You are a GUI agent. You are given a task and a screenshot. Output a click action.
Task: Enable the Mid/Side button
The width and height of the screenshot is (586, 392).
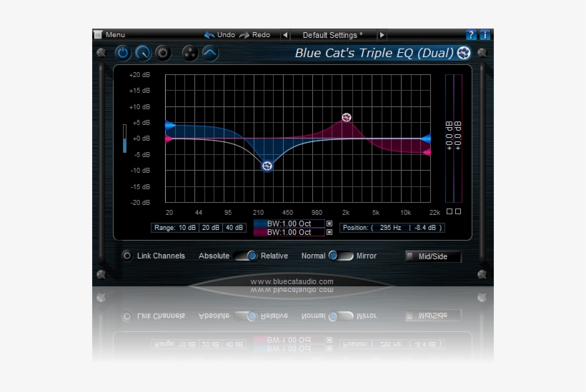[433, 256]
